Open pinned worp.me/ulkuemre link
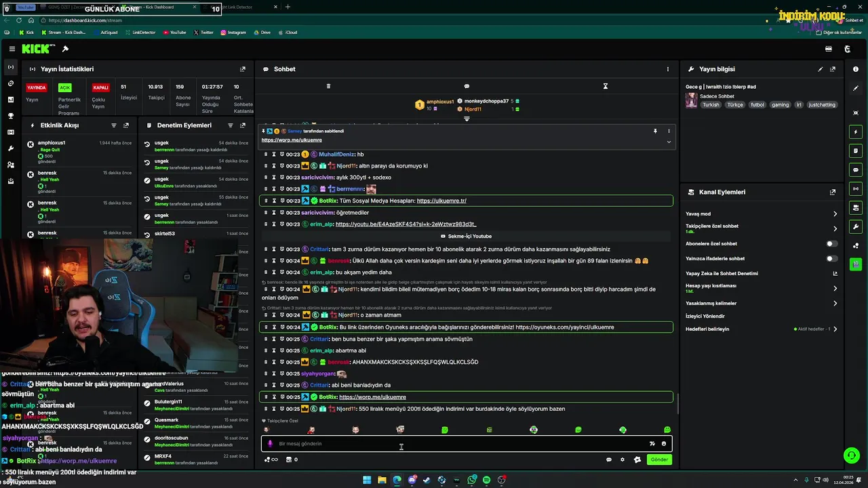Viewport: 868px width, 488px height. pos(292,140)
